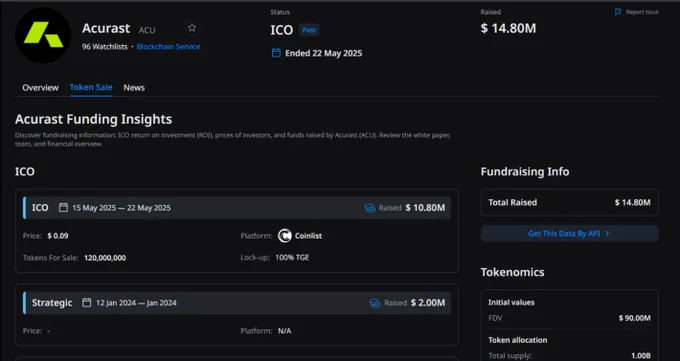The height and width of the screenshot is (361, 680).
Task: Click the calendar icon in Strategic round header
Action: pos(87,302)
